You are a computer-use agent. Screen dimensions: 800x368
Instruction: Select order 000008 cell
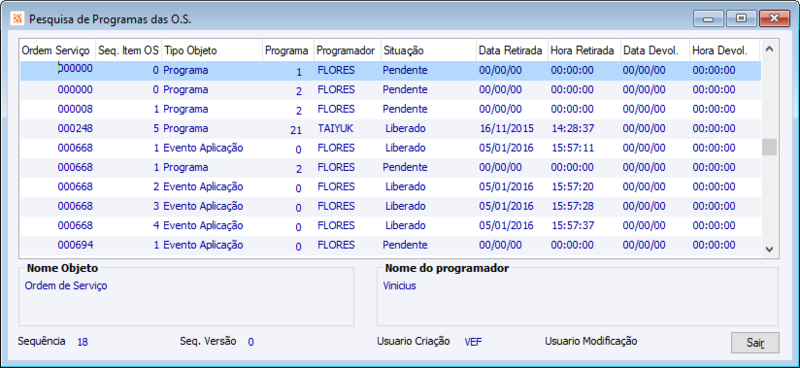(x=75, y=109)
